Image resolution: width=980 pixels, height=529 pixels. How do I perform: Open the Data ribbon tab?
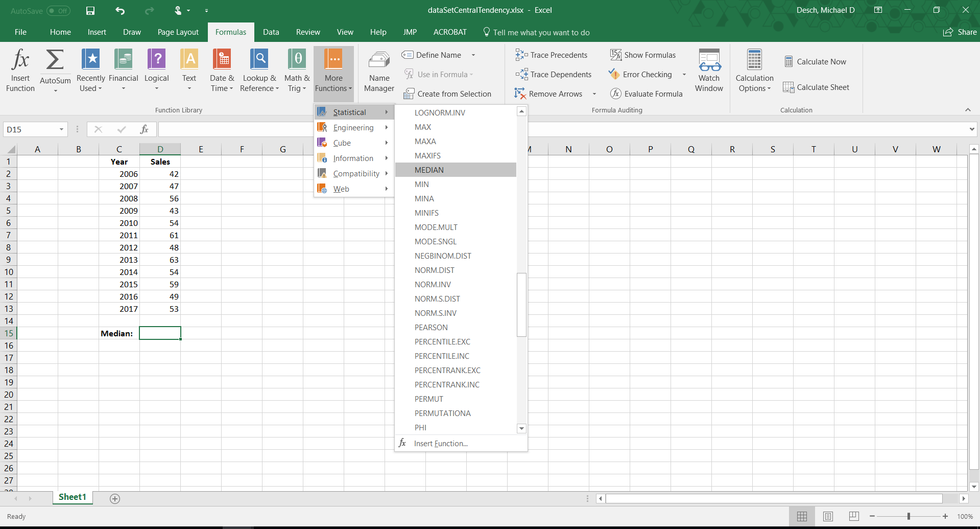[271, 32]
